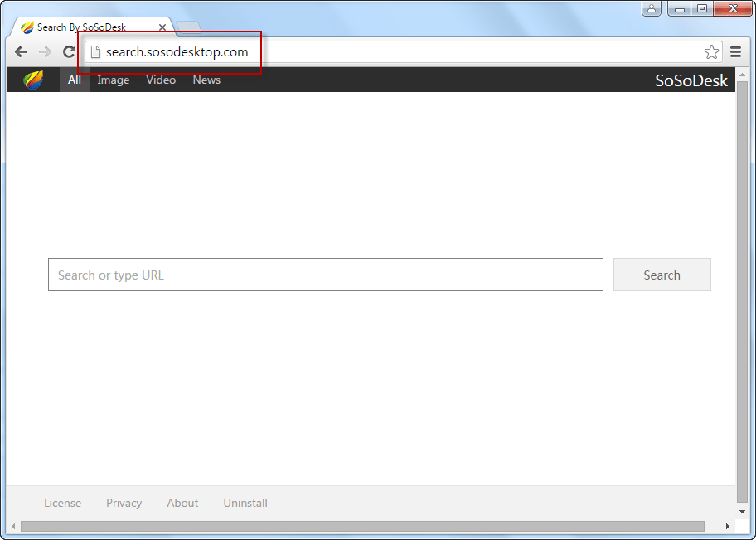Select the Search By SoSoDesk tab
Screen dimensions: 756x540
tap(92, 27)
